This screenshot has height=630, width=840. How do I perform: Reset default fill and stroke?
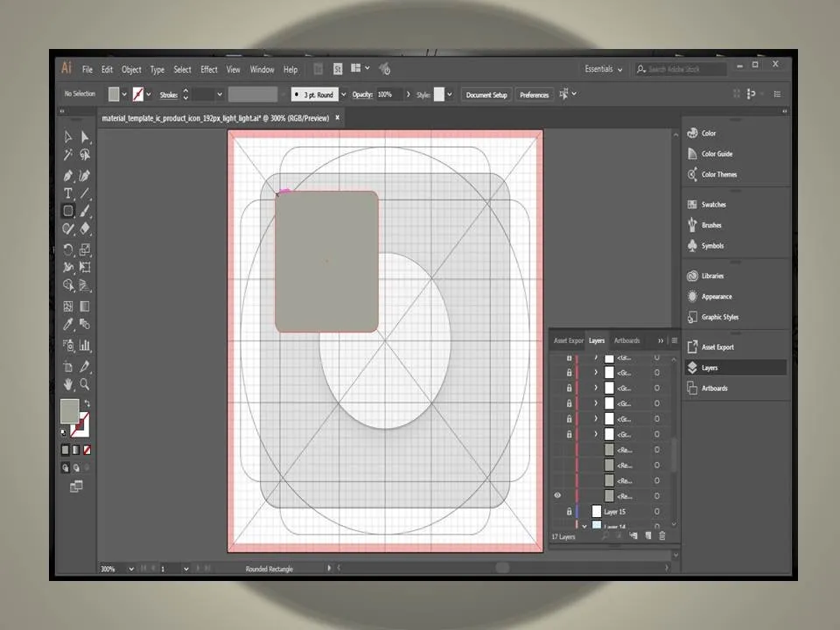(x=64, y=431)
